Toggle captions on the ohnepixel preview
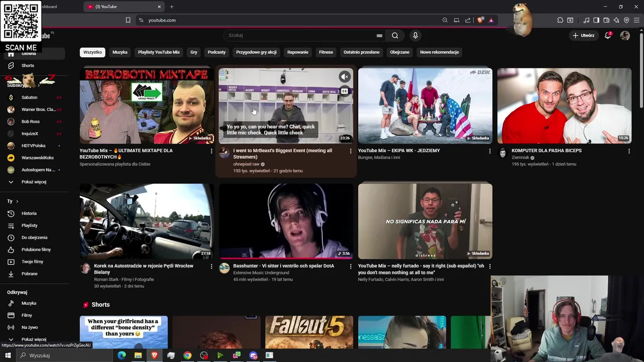This screenshot has width=644, height=362. point(345,91)
